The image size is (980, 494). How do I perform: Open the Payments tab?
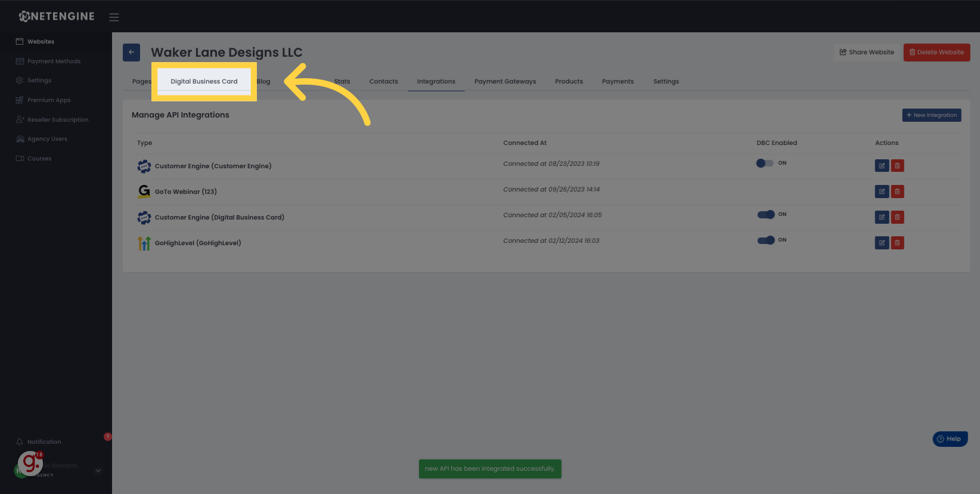click(x=618, y=81)
